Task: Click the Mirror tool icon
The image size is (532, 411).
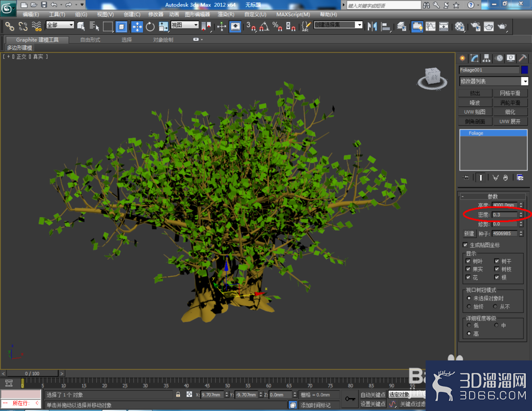Action: [372, 26]
